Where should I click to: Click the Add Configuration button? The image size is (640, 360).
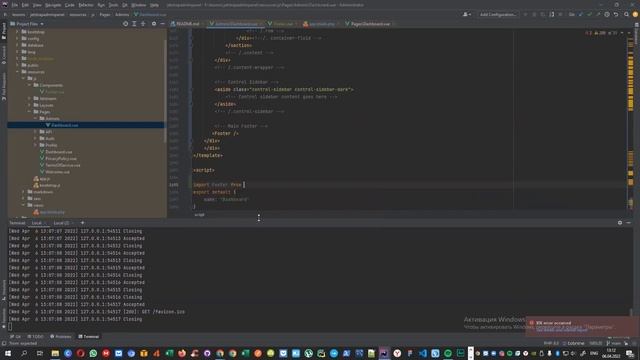(x=498, y=14)
